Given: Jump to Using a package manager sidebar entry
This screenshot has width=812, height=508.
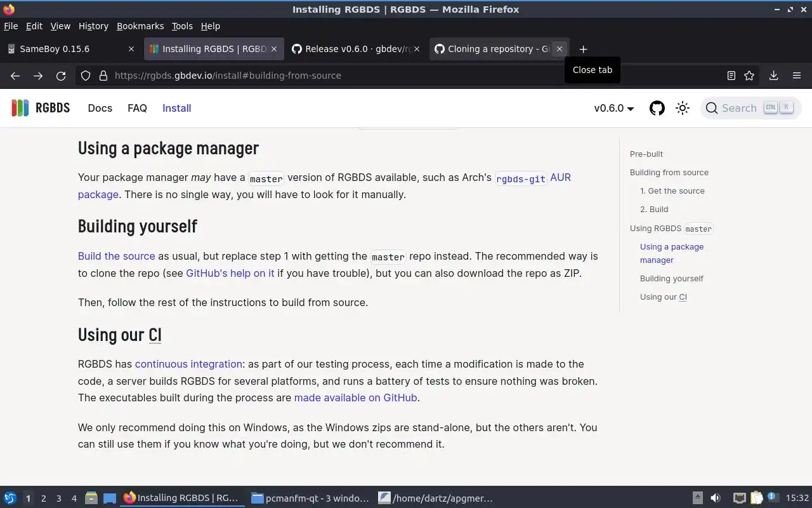Looking at the screenshot, I should point(672,253).
